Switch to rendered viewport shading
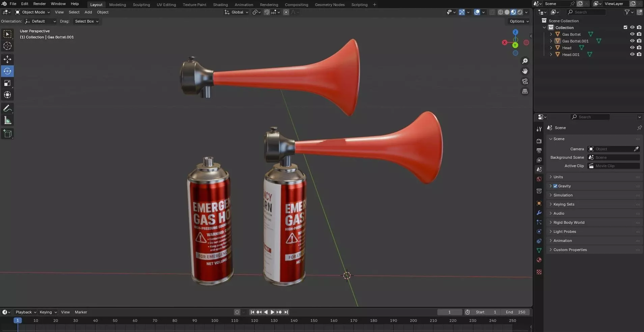The width and height of the screenshot is (644, 332). coord(520,12)
